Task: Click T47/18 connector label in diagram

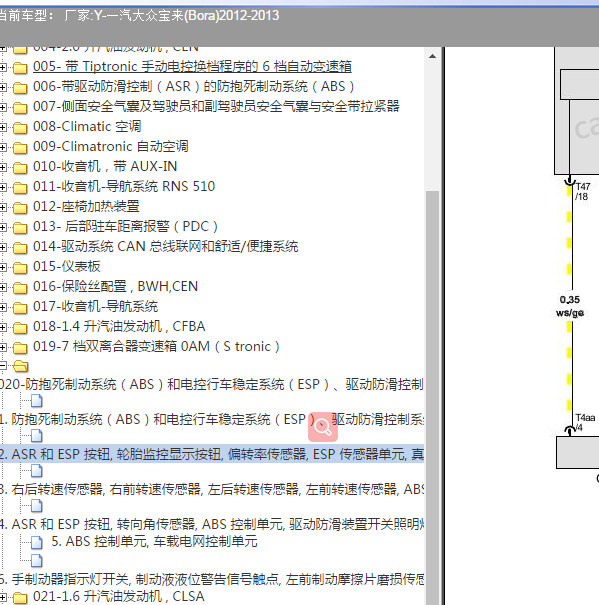Action: click(582, 192)
